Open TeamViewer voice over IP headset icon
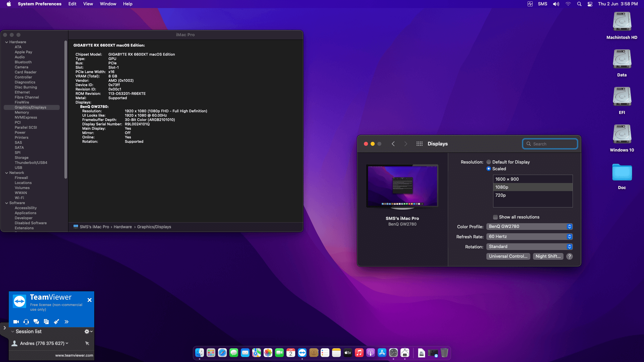 pyautogui.click(x=26, y=322)
